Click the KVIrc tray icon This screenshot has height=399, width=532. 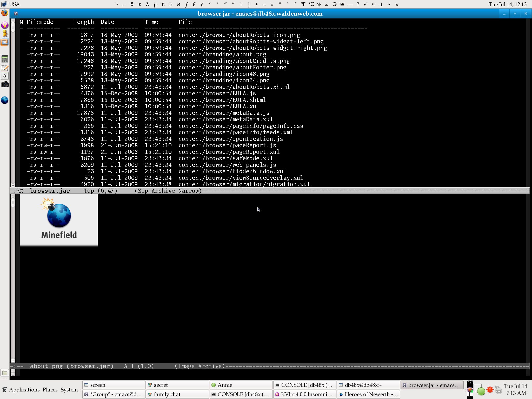[x=470, y=389]
